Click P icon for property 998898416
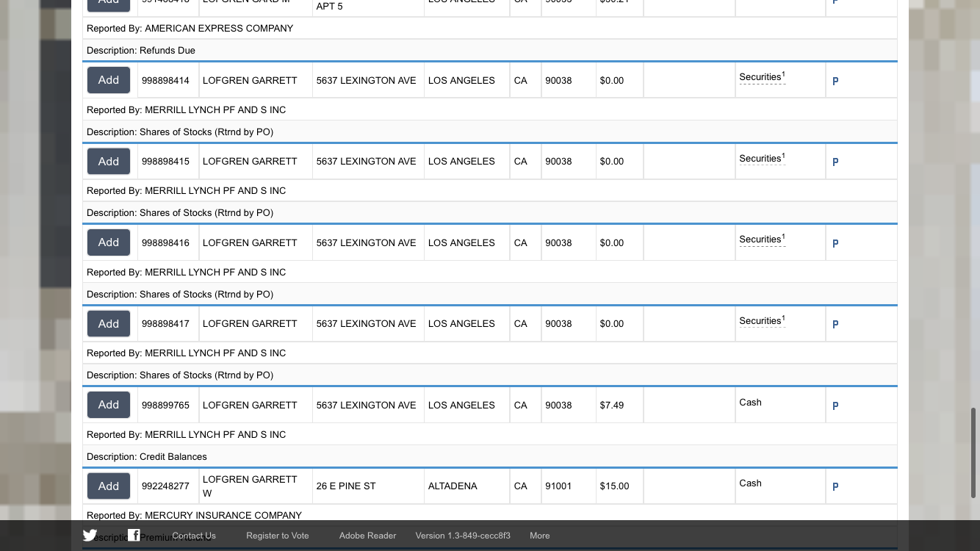Screen dimensions: 980x551 835,243
